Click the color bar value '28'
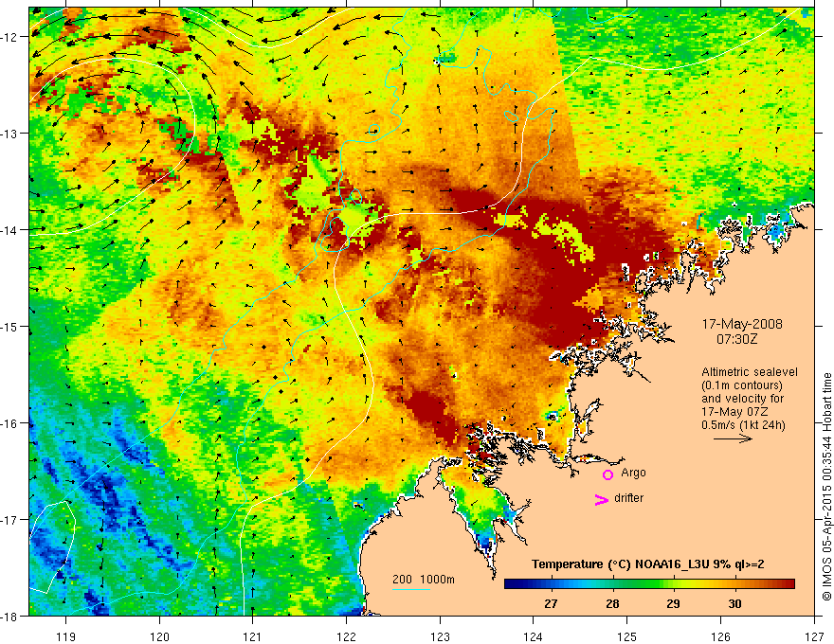This screenshot has height=644, width=834. tap(612, 604)
